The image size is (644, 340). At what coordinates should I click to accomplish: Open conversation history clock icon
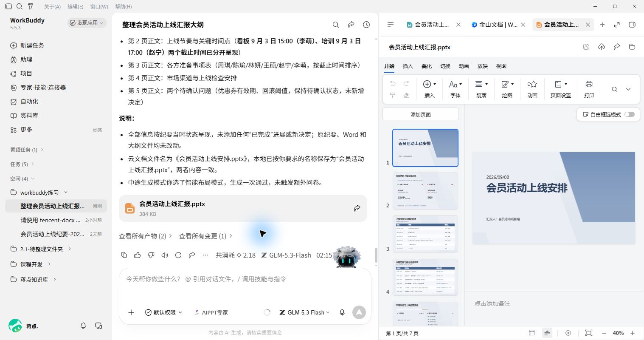tap(366, 25)
